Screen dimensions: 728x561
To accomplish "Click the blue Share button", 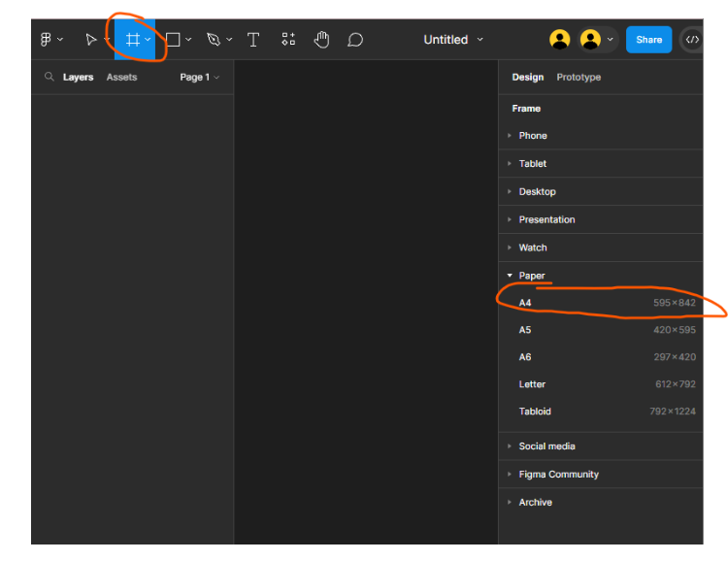I will click(648, 40).
